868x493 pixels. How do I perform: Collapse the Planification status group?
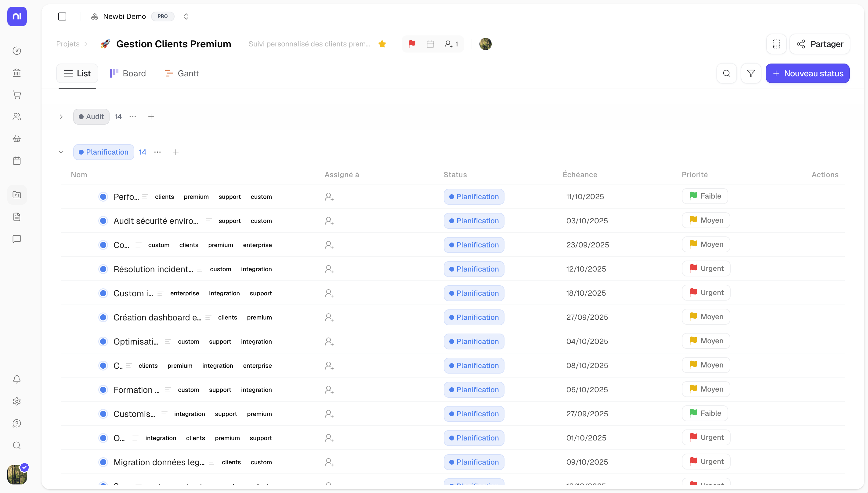[61, 152]
